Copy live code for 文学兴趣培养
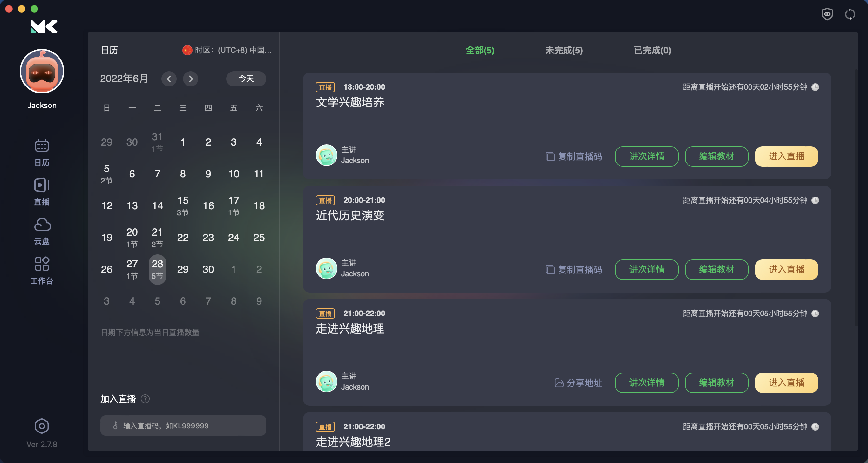 tap(573, 156)
